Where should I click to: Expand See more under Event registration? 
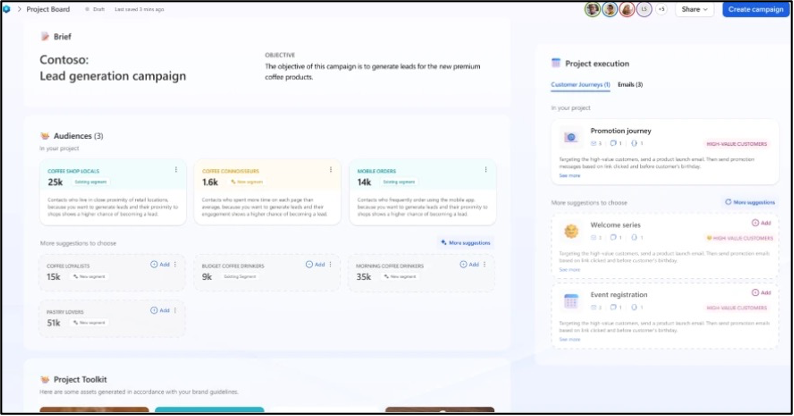pyautogui.click(x=569, y=340)
